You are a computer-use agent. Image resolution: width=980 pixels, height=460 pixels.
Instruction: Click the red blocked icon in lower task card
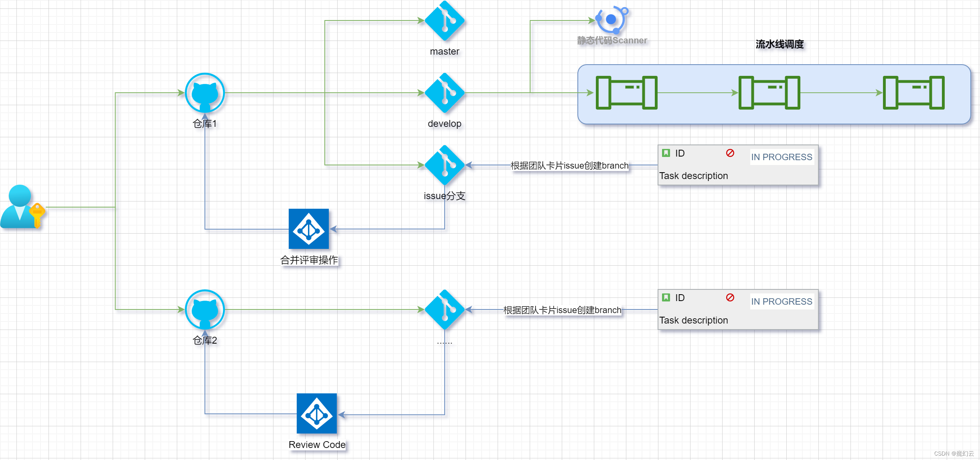[x=730, y=297]
